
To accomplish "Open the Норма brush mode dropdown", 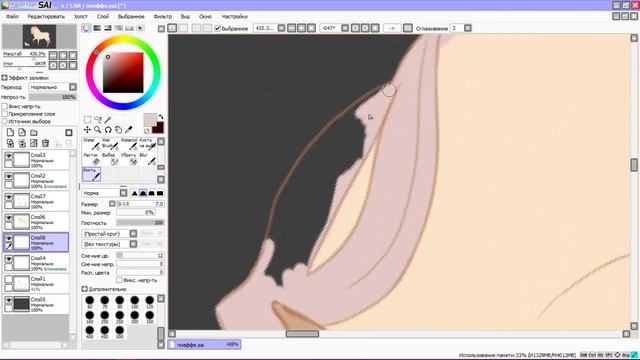I will 123,193.
